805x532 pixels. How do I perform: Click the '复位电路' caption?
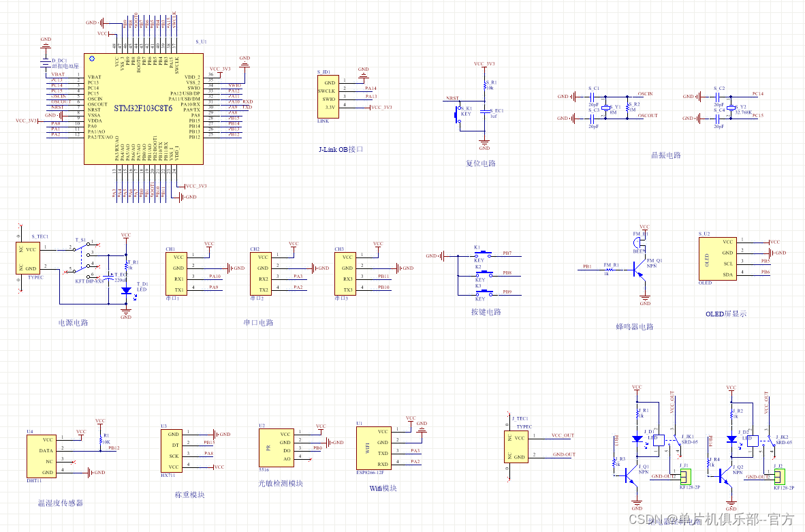(x=481, y=163)
